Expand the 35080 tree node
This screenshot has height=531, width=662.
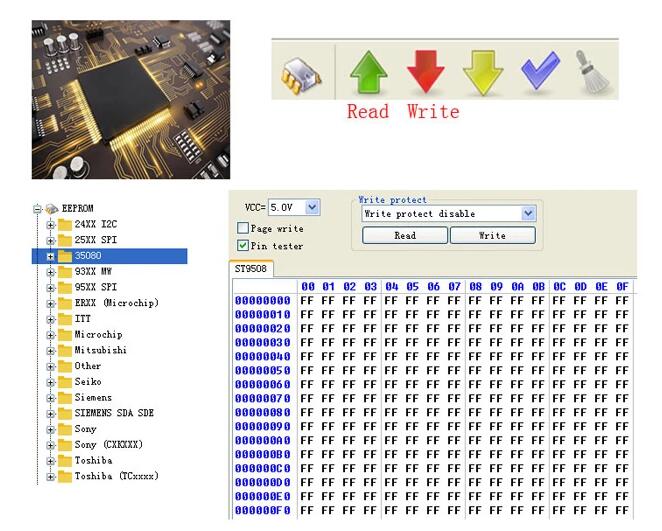click(50, 256)
